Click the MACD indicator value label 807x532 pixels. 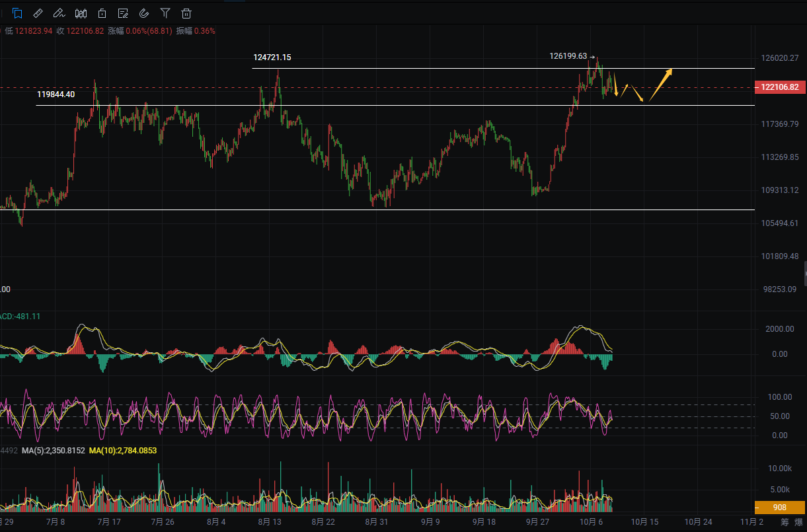click(20, 317)
